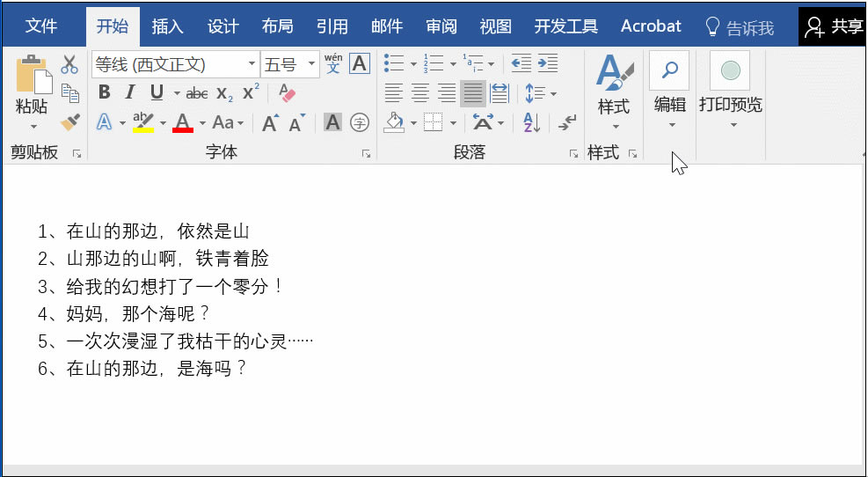The image size is (868, 477).
Task: Center align text
Action: point(420,93)
